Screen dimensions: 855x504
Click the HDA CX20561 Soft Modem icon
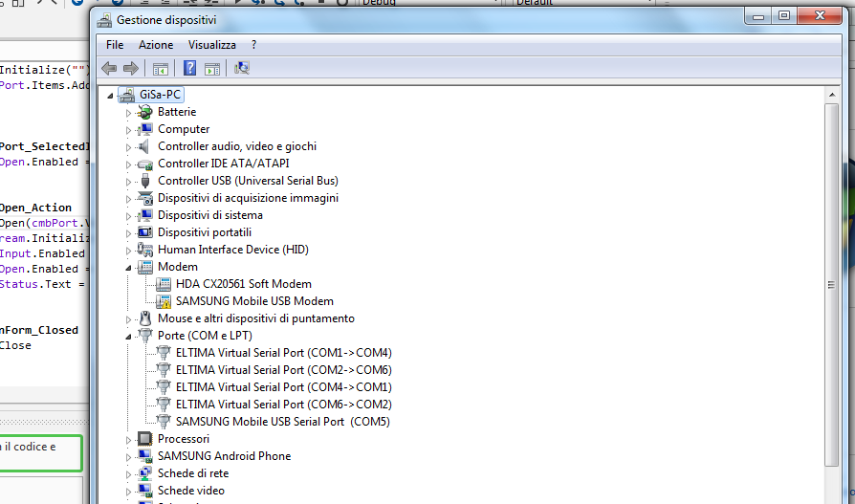(x=163, y=284)
